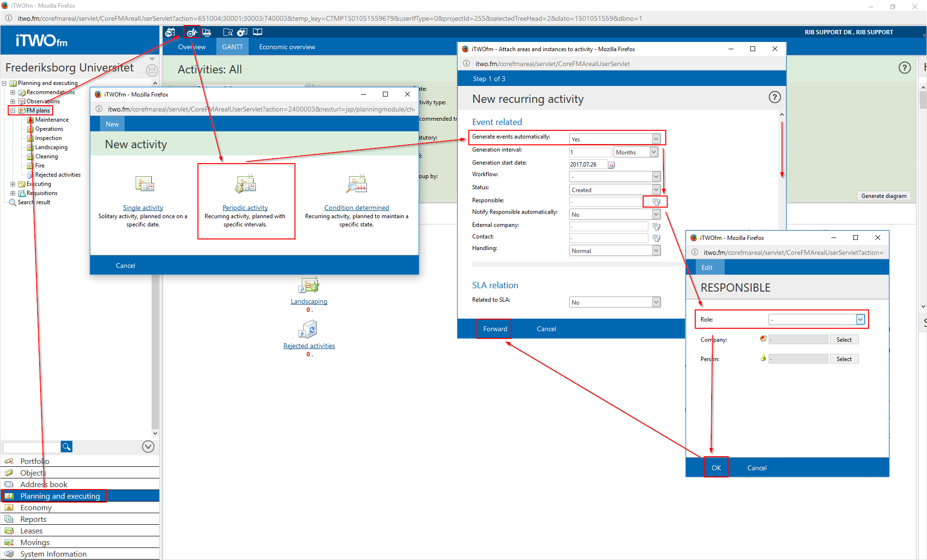Open Generate events automatically dropdown

[656, 139]
